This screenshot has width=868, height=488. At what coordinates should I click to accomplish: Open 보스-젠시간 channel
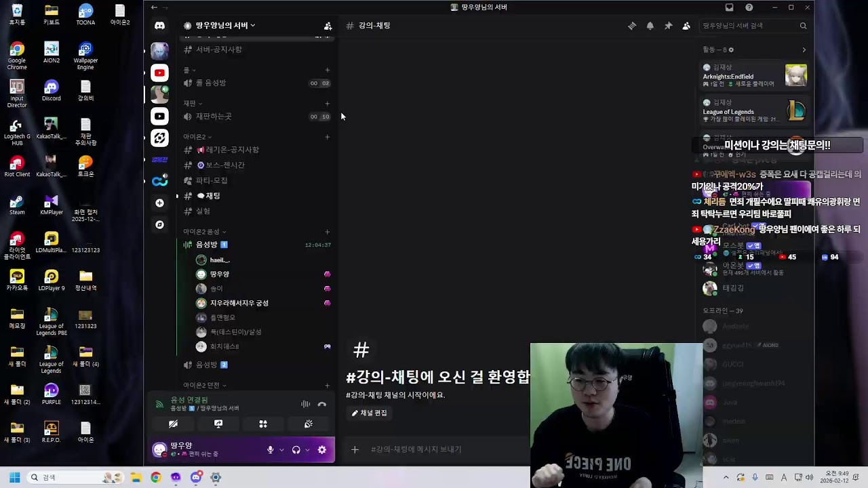pyautogui.click(x=258, y=165)
